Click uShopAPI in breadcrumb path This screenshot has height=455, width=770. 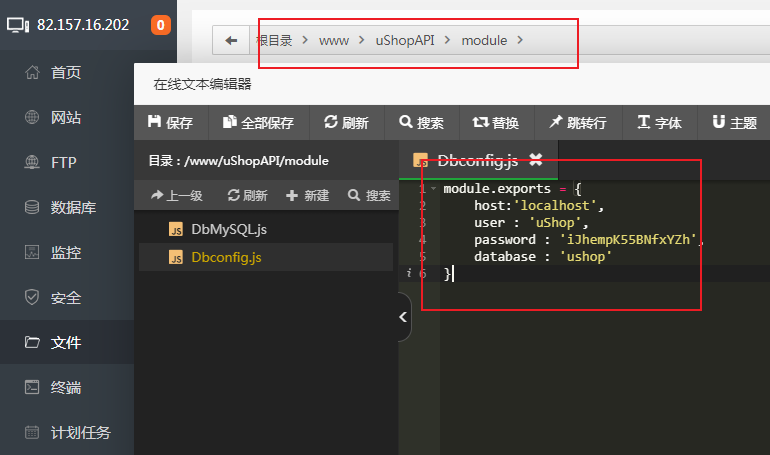(x=405, y=40)
